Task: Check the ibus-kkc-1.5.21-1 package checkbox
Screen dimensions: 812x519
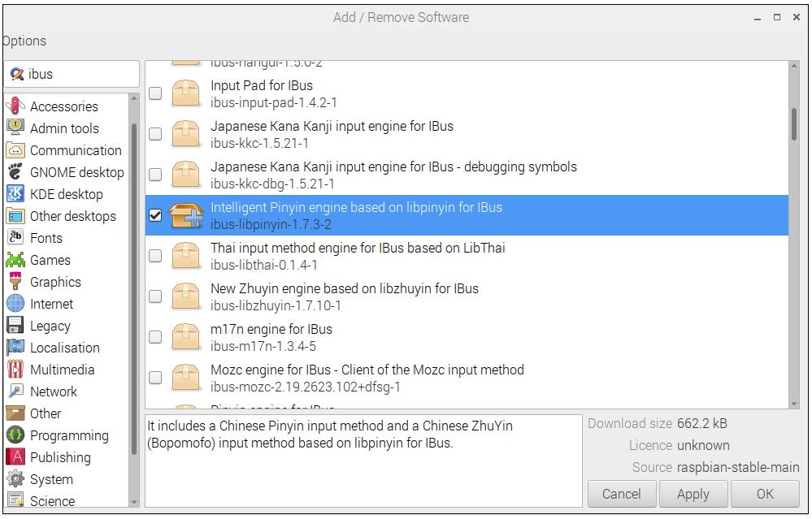Action: tap(155, 134)
